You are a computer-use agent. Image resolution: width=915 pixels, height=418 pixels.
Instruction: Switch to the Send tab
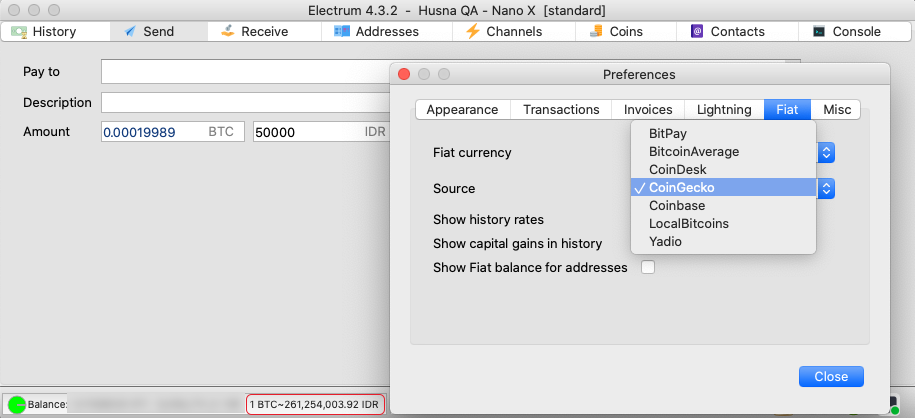point(159,32)
